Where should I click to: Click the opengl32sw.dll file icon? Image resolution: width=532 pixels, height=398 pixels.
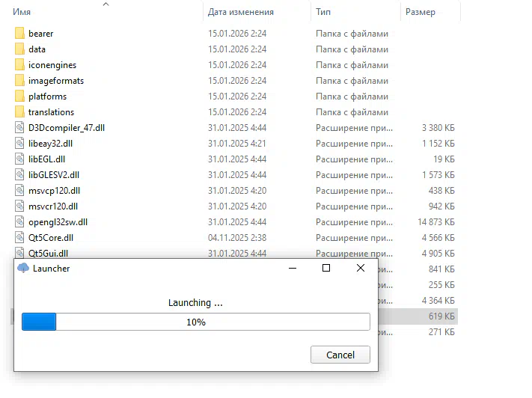point(19,222)
